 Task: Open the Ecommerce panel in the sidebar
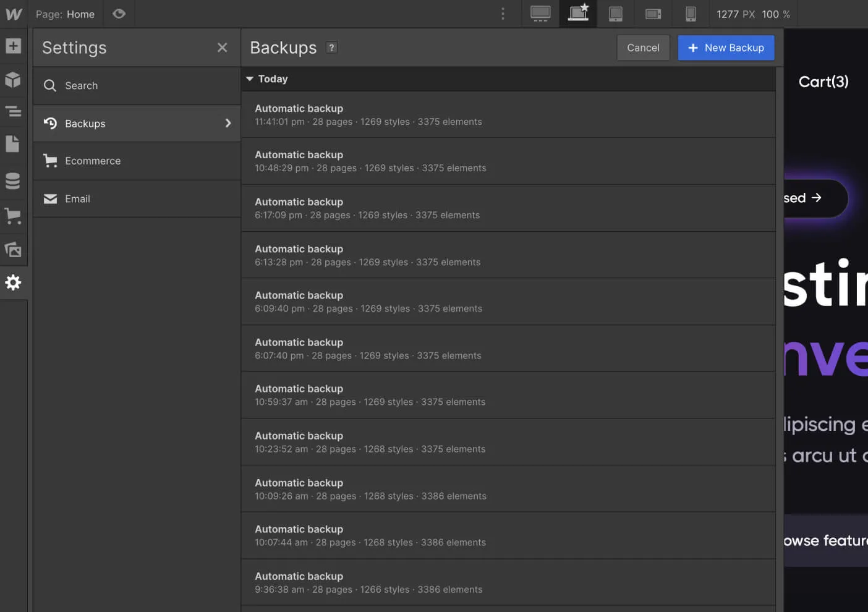14,215
